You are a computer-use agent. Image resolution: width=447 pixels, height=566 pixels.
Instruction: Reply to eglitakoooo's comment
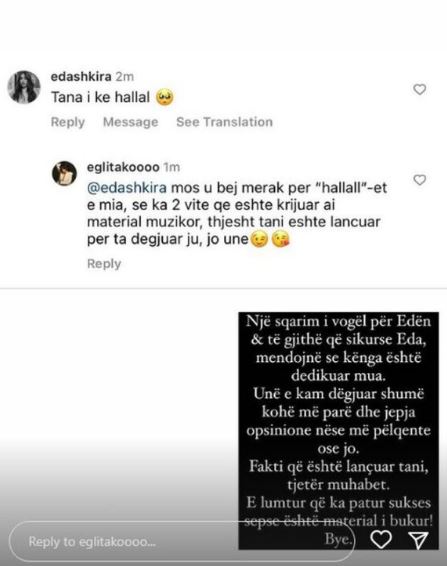[104, 264]
